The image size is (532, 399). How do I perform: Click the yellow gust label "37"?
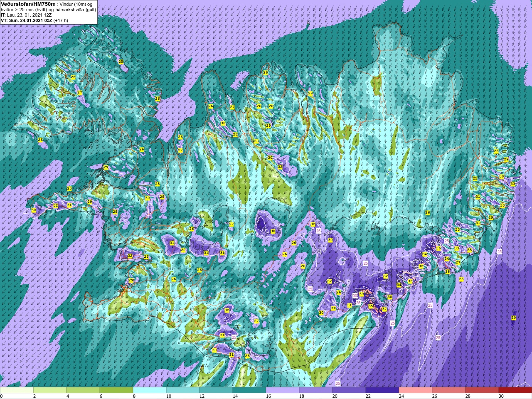pos(384,309)
